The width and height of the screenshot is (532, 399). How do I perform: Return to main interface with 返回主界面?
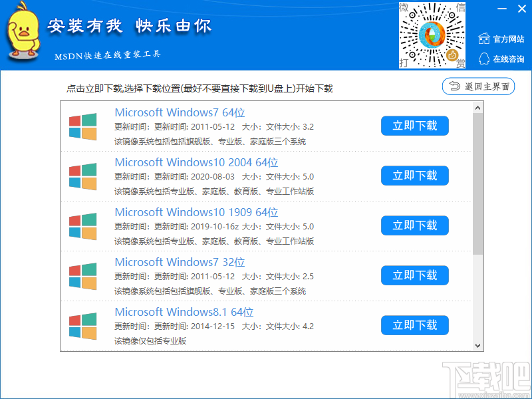478,86
